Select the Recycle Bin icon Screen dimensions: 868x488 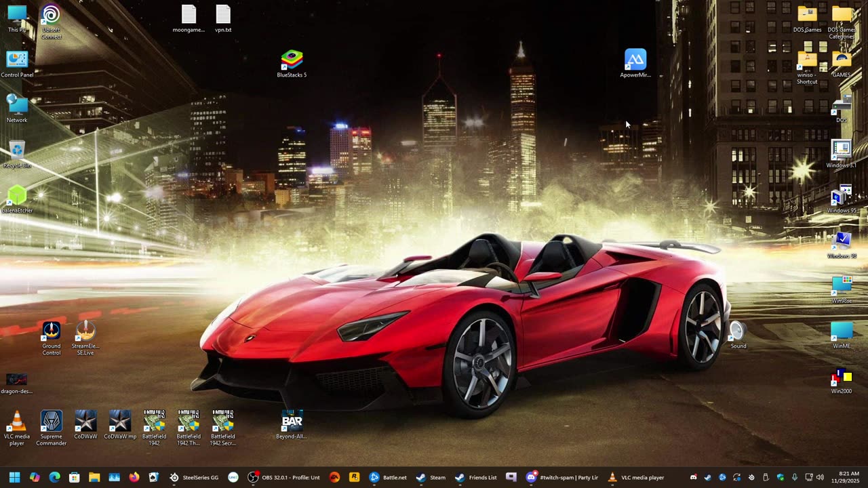[17, 155]
